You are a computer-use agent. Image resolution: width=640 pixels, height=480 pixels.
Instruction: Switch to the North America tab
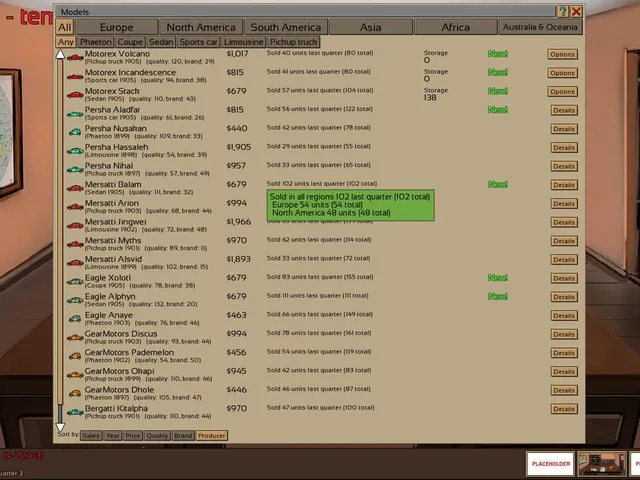[201, 27]
